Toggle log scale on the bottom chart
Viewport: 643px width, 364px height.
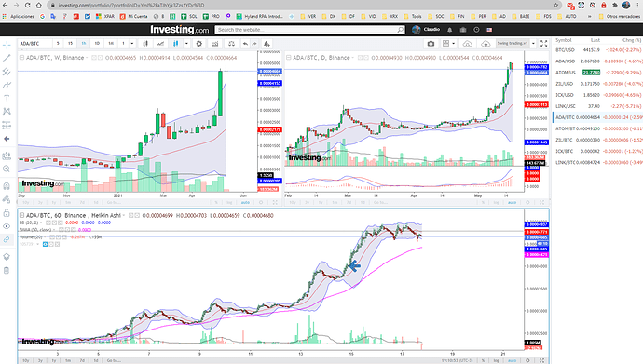[496, 360]
